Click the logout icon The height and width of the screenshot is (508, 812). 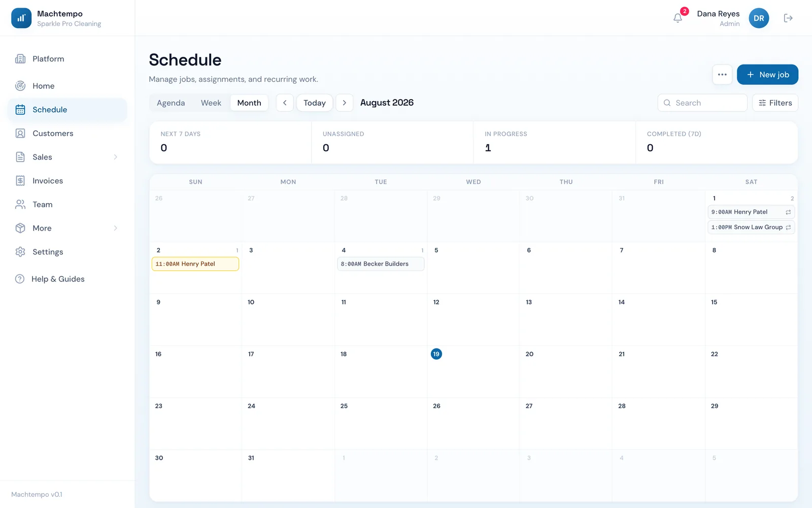coord(788,18)
